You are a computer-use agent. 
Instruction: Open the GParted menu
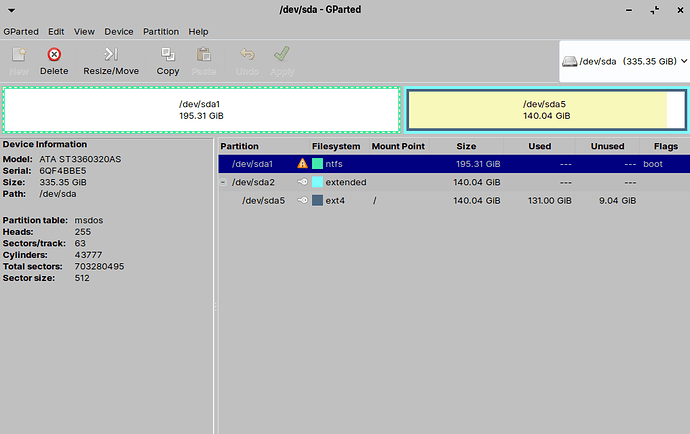coord(21,32)
